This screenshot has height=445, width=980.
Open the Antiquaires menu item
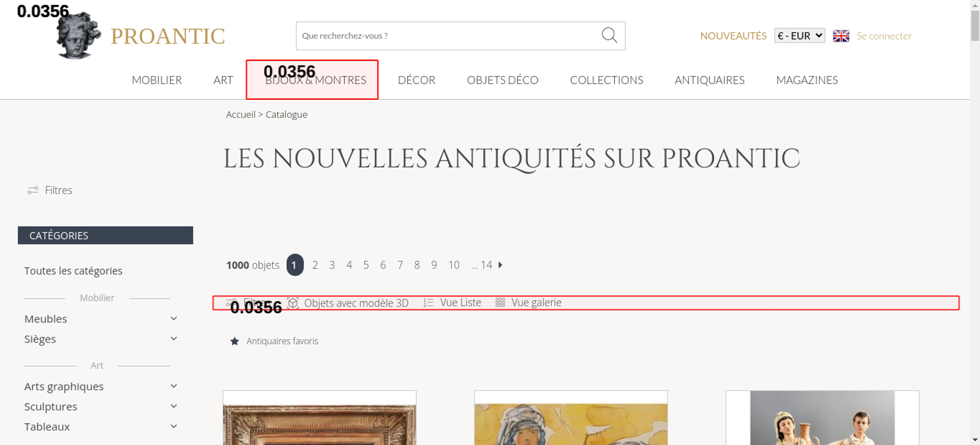coord(709,80)
